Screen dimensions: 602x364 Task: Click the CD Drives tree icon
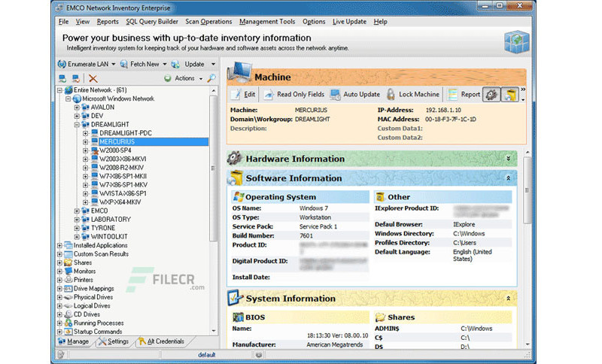pyautogui.click(x=68, y=314)
